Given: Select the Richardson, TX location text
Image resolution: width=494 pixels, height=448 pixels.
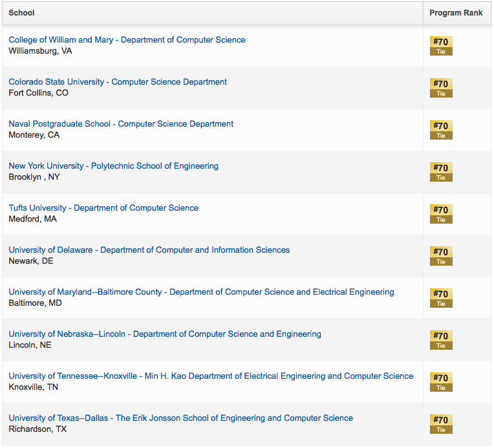Looking at the screenshot, I should [38, 429].
